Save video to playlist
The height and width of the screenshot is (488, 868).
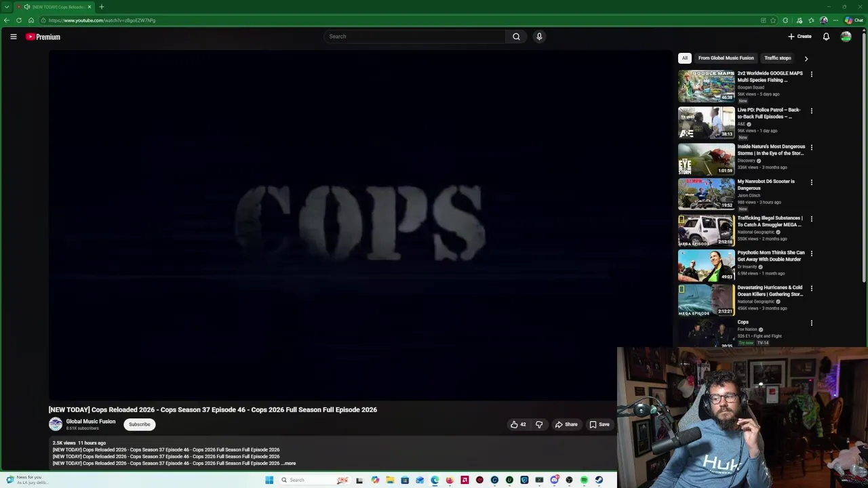point(599,424)
